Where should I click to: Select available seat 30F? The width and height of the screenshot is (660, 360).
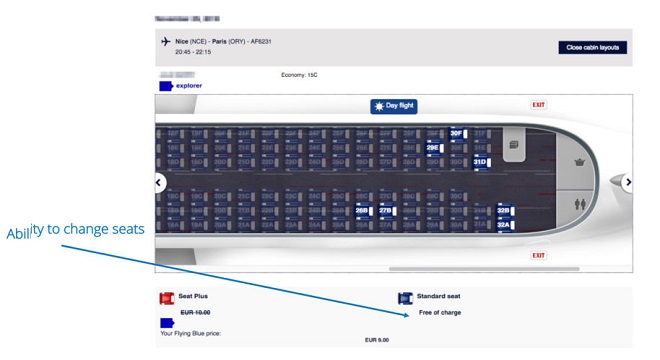[x=458, y=134]
